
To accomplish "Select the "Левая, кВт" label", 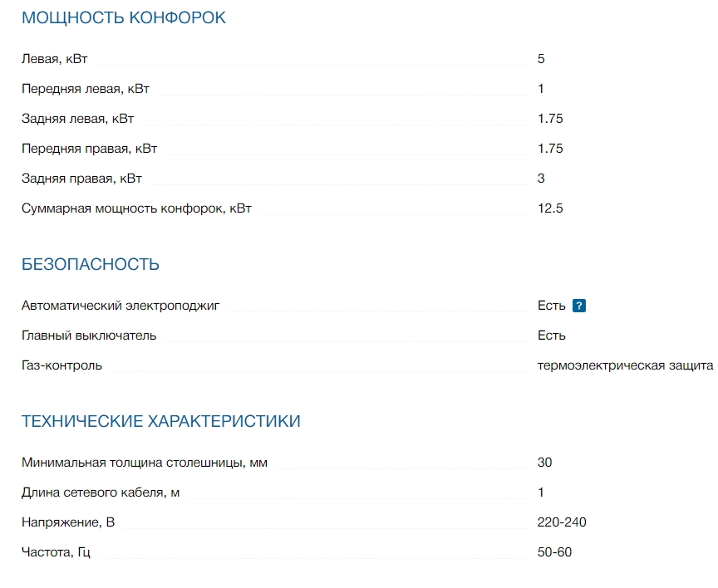I will (55, 59).
